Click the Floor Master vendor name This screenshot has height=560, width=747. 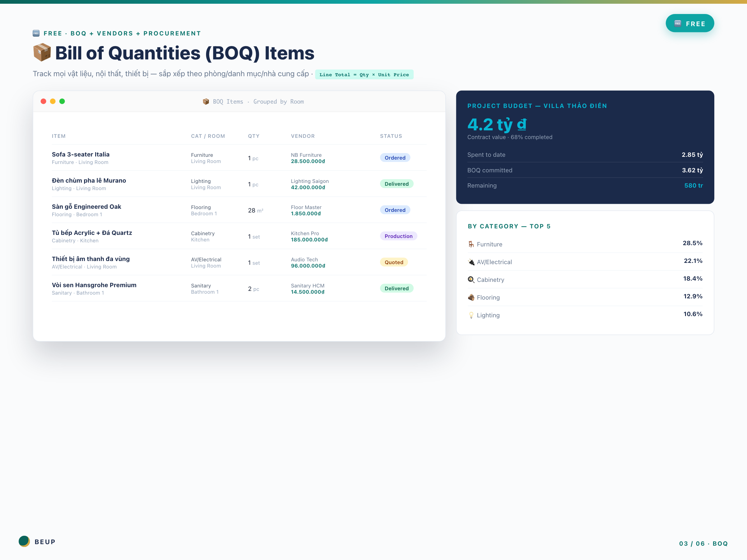pos(306,207)
